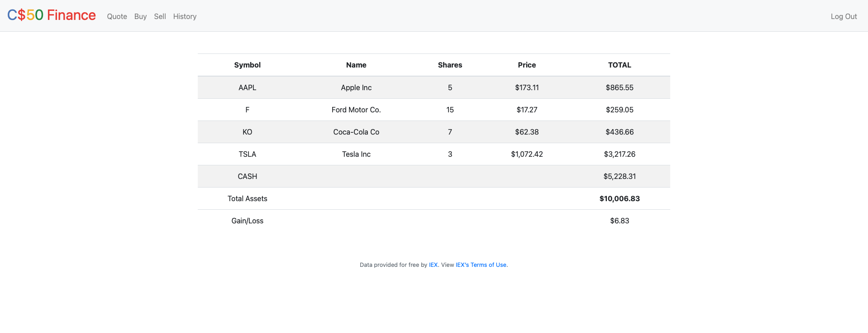Open the IEX link in footer
The width and height of the screenshot is (868, 333).
click(433, 265)
